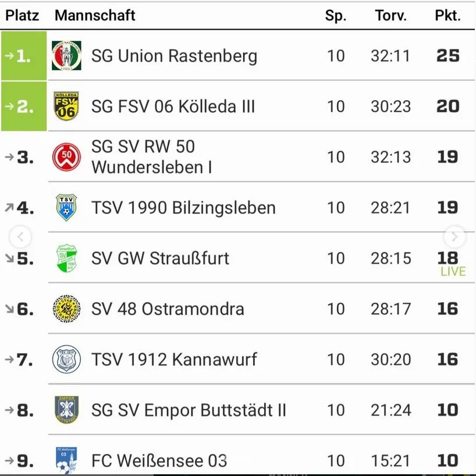Click the green rank 1 position cell

24,56
